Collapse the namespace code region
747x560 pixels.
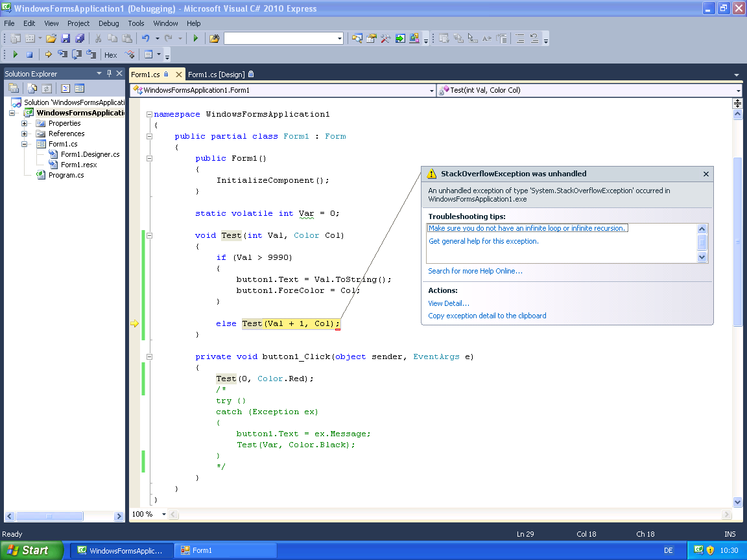149,114
